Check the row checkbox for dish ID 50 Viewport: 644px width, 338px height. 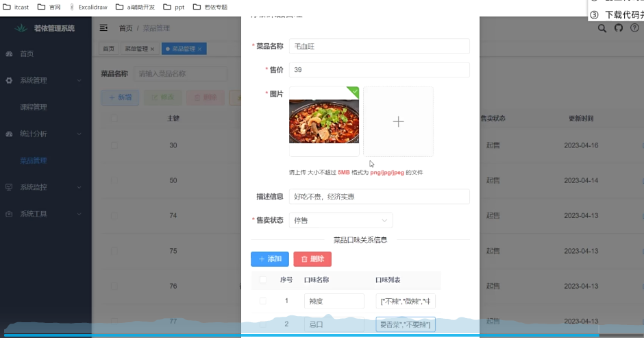coord(114,180)
